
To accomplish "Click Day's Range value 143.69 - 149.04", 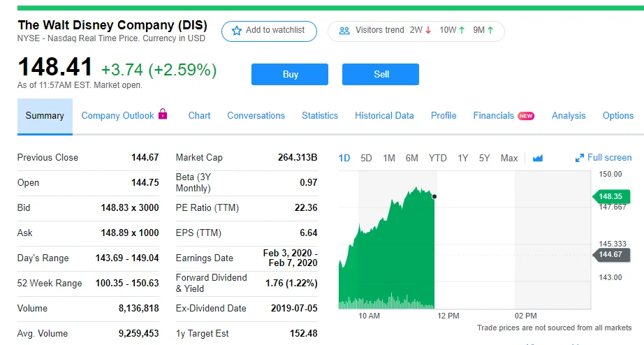I will (x=127, y=258).
